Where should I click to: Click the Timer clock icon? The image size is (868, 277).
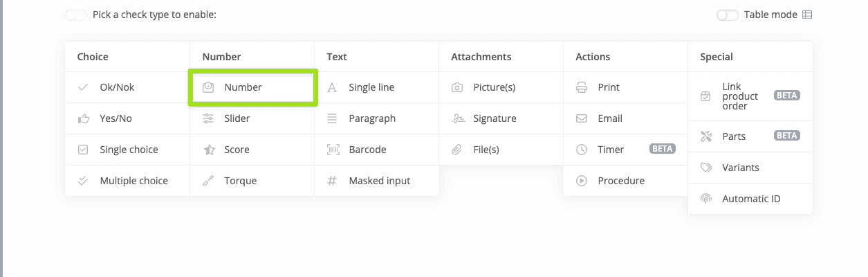582,150
